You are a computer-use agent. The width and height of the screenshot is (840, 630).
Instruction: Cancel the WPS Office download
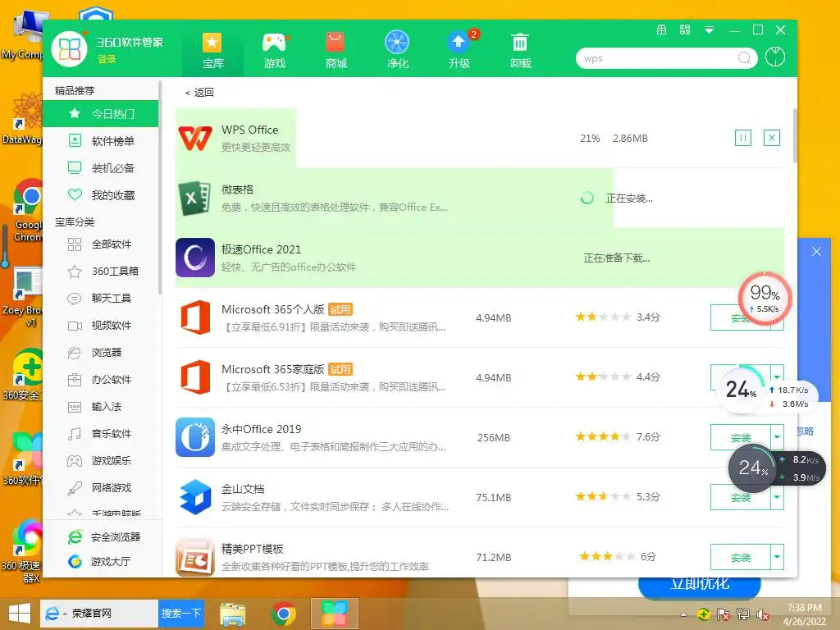[x=771, y=138]
